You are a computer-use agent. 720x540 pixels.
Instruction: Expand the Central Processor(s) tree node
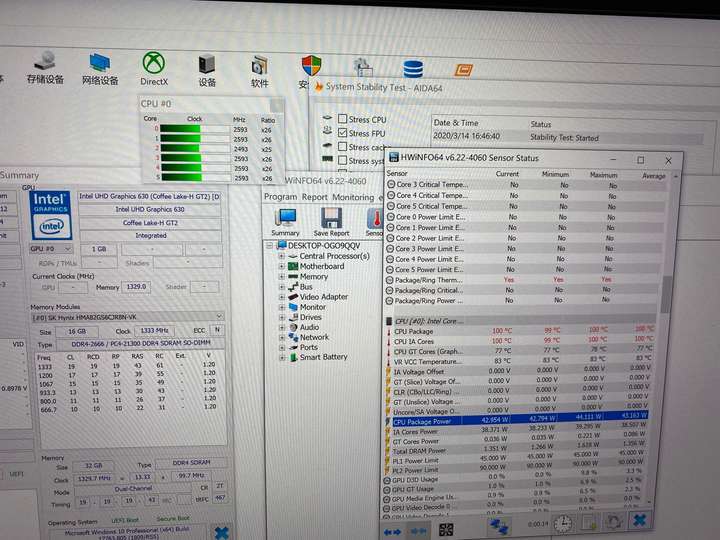[x=281, y=256]
